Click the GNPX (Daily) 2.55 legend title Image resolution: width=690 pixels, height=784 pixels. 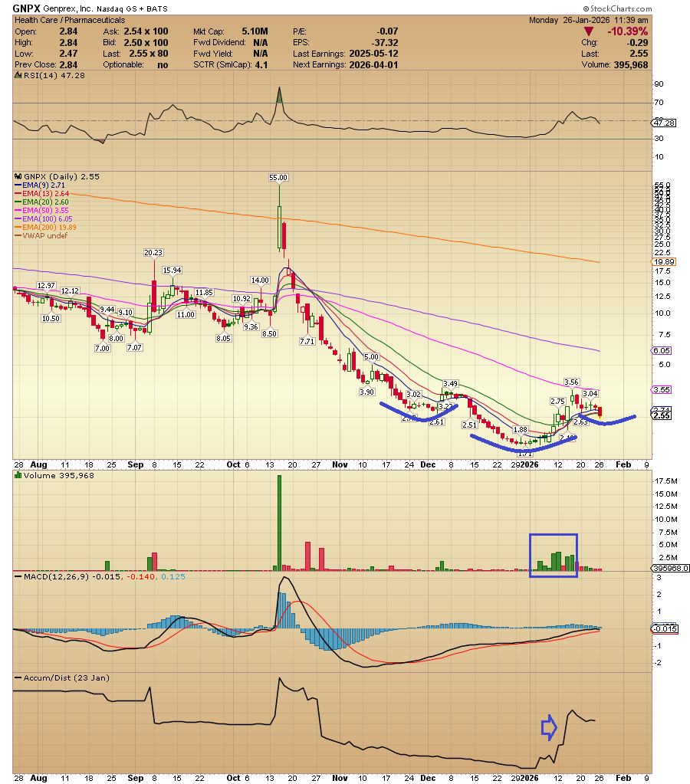point(61,176)
